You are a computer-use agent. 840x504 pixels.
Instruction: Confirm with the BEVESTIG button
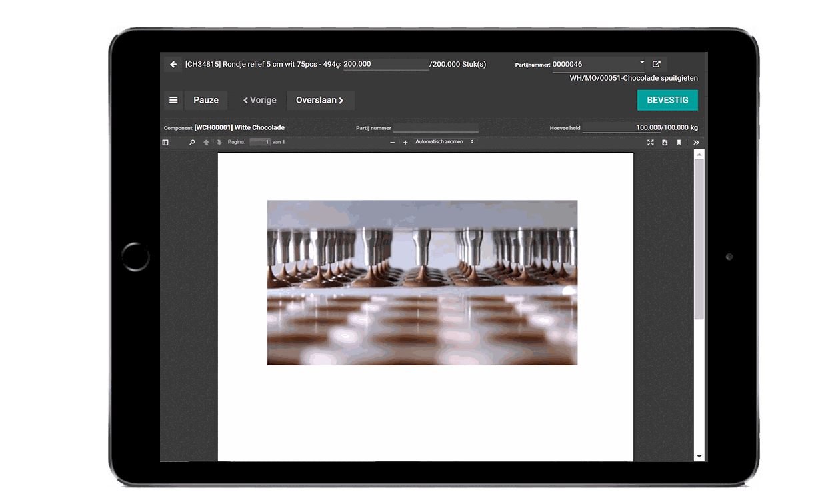point(667,100)
